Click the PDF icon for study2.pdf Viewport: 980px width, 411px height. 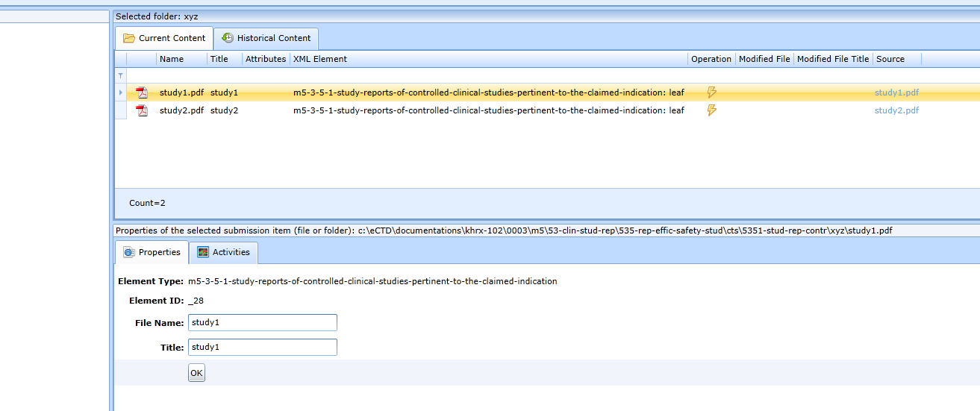[142, 110]
